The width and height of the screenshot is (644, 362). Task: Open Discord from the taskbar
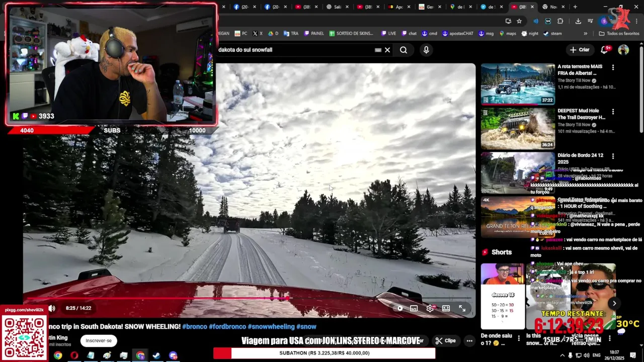tap(173, 355)
